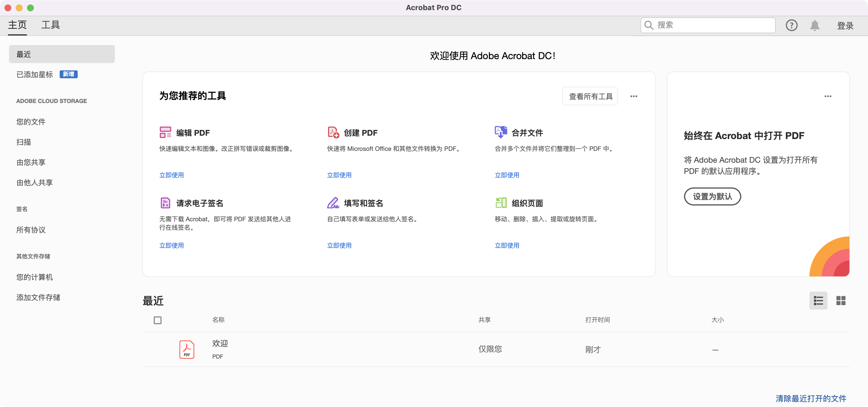Click 查看所有工具 button

(590, 96)
